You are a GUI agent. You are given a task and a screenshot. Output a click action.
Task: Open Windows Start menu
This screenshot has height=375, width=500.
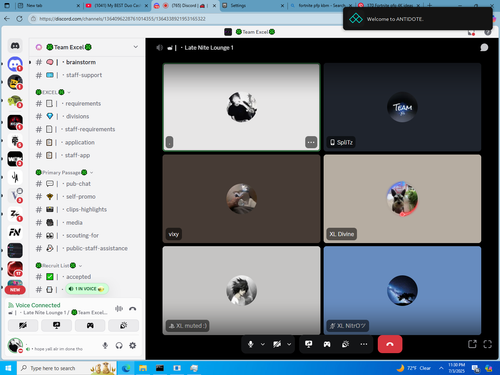8,368
